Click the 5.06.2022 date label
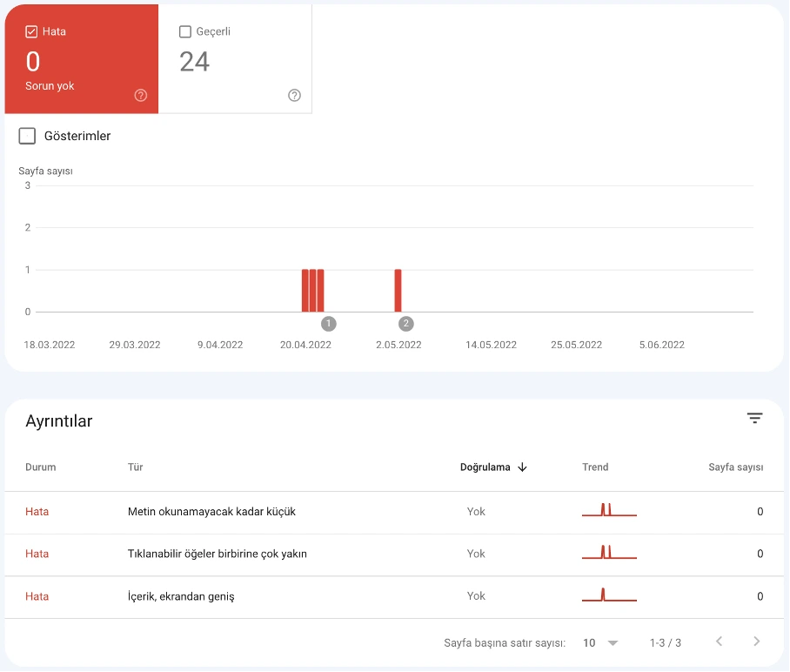This screenshot has height=672, width=790. [661, 345]
